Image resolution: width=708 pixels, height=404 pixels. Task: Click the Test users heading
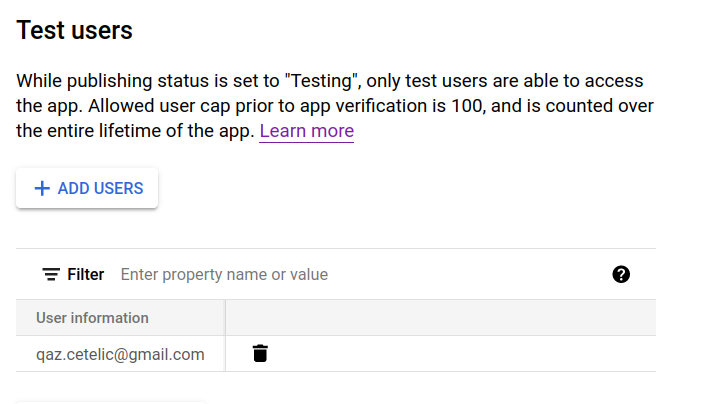[74, 30]
